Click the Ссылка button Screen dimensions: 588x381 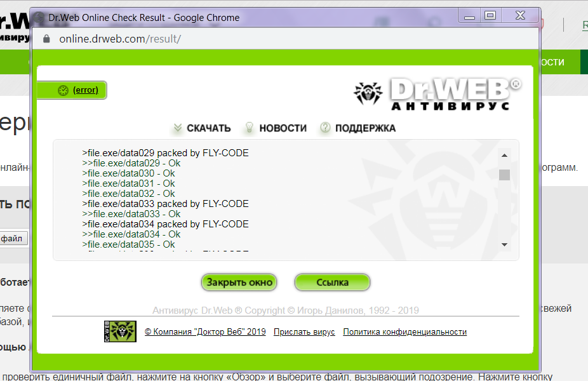(332, 283)
